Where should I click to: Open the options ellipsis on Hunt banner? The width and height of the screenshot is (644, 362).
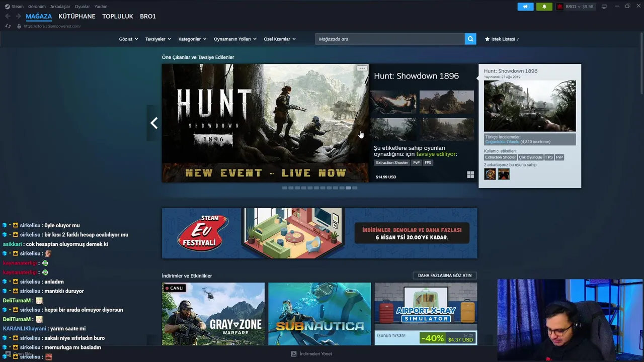click(362, 68)
